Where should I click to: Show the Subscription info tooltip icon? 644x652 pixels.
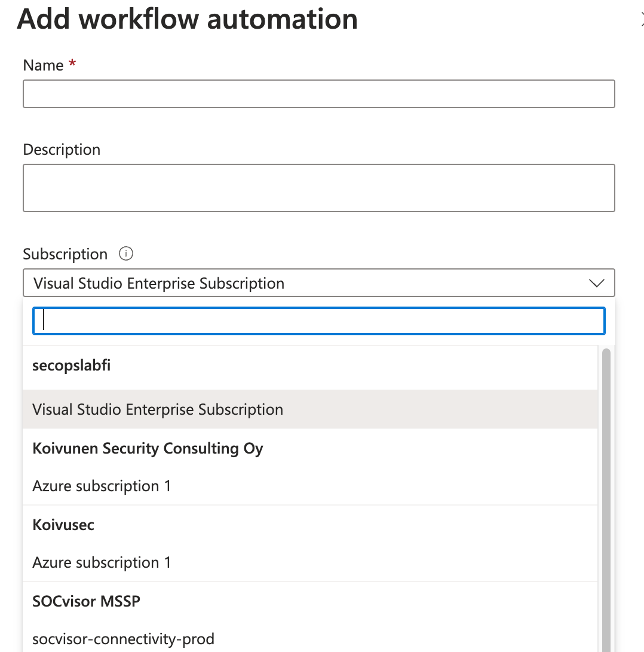coord(126,253)
